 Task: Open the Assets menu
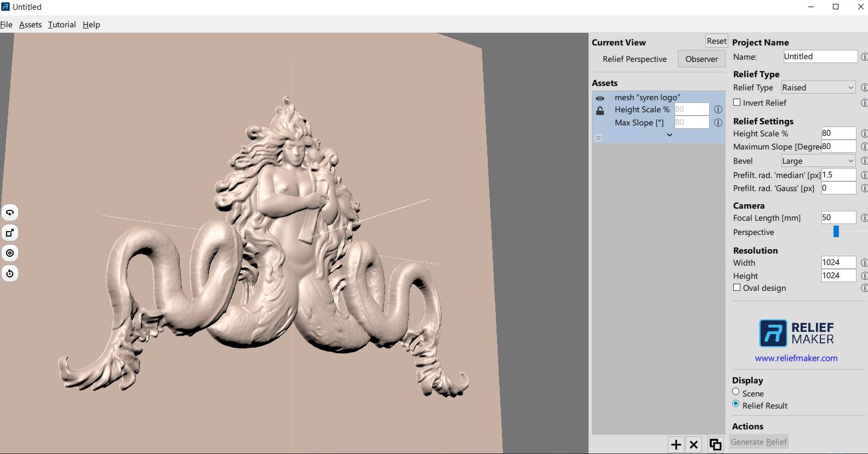pyautogui.click(x=30, y=25)
